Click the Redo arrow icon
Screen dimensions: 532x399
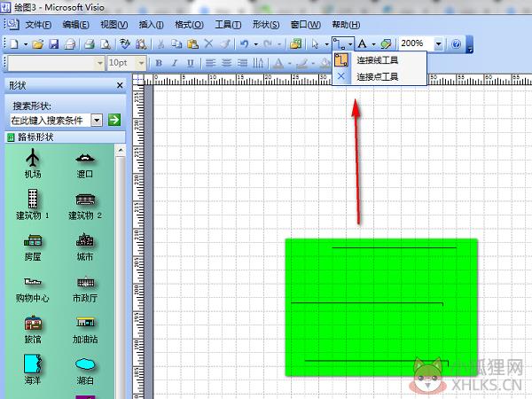pos(268,44)
